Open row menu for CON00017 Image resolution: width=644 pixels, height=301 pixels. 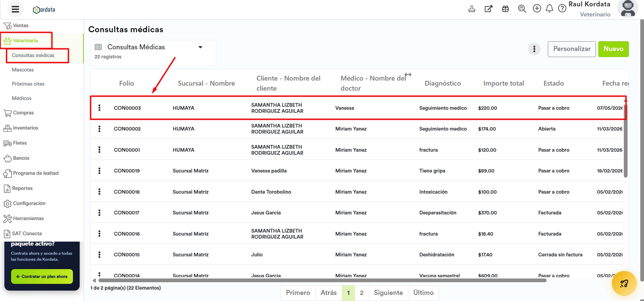(99, 213)
